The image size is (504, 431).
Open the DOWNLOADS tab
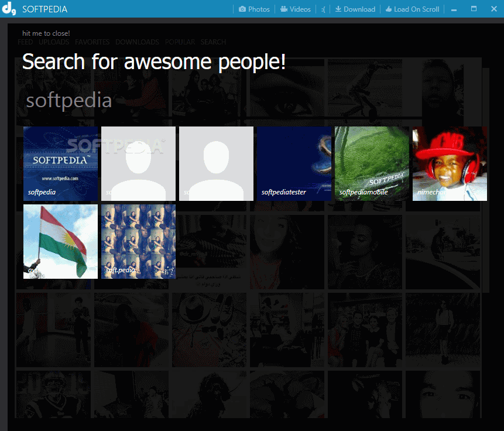(137, 42)
